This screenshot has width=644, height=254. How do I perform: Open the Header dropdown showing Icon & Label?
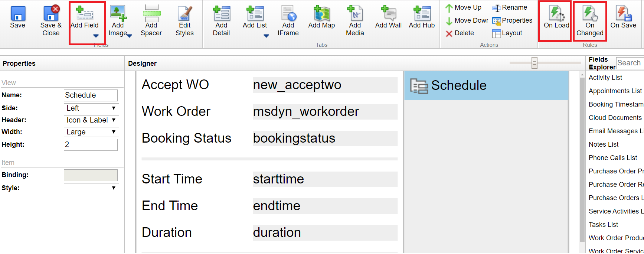click(91, 120)
